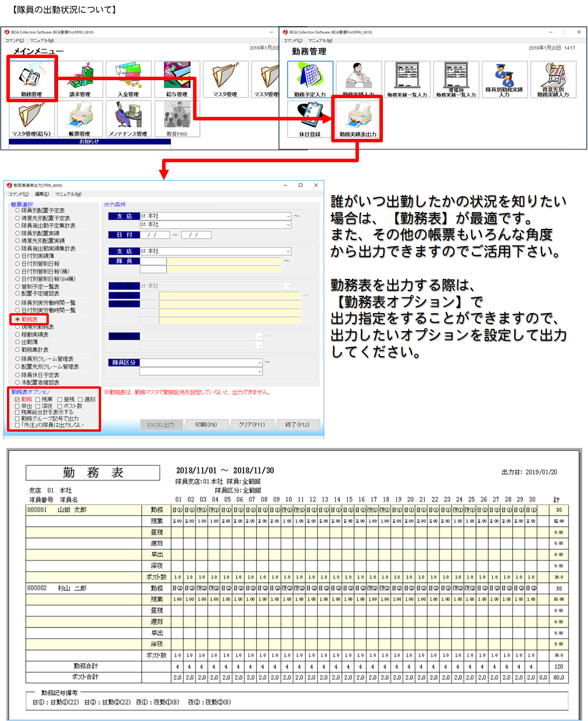Open マニュアル(M) menu in 勤務実績表出力 window
This screenshot has height=721, width=588.
68,194
